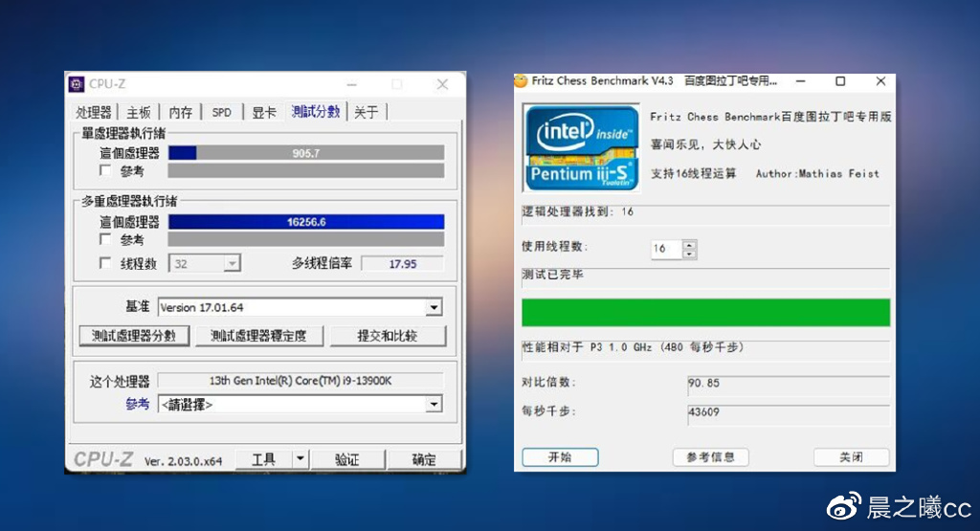
Task: Open the 显卡 tab
Action: click(264, 113)
